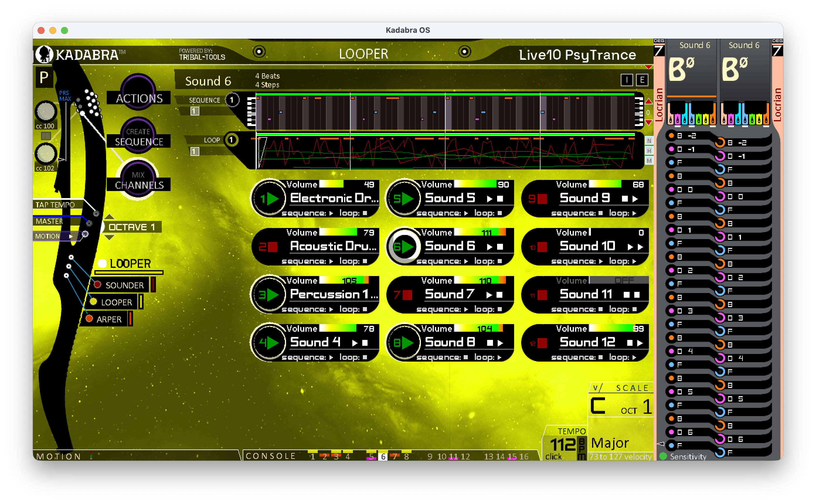Select console channel 8

[x=406, y=456]
